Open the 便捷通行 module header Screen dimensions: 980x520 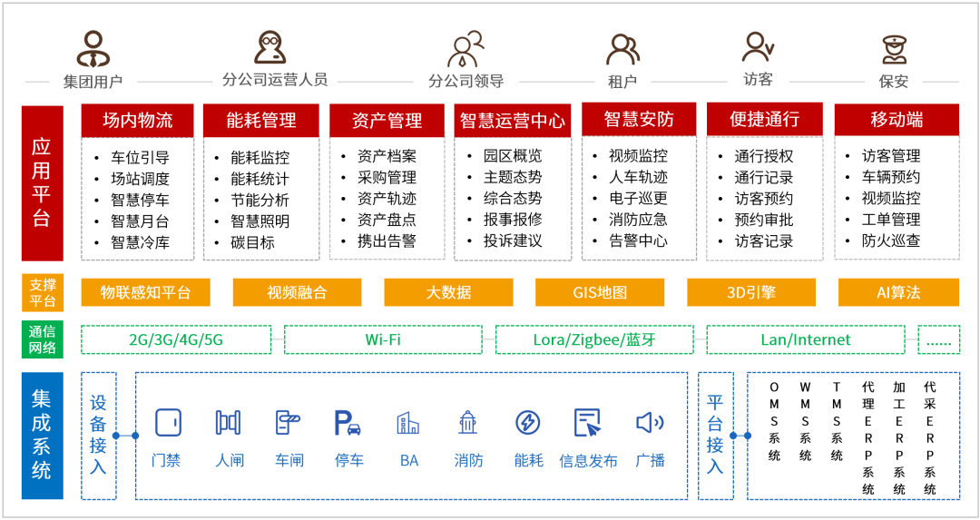pos(764,119)
